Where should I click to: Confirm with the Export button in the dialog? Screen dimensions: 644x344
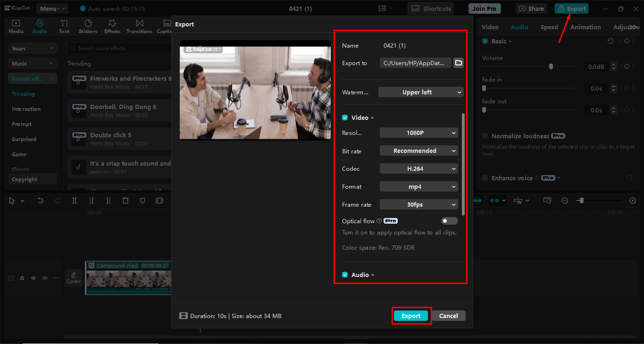point(411,316)
